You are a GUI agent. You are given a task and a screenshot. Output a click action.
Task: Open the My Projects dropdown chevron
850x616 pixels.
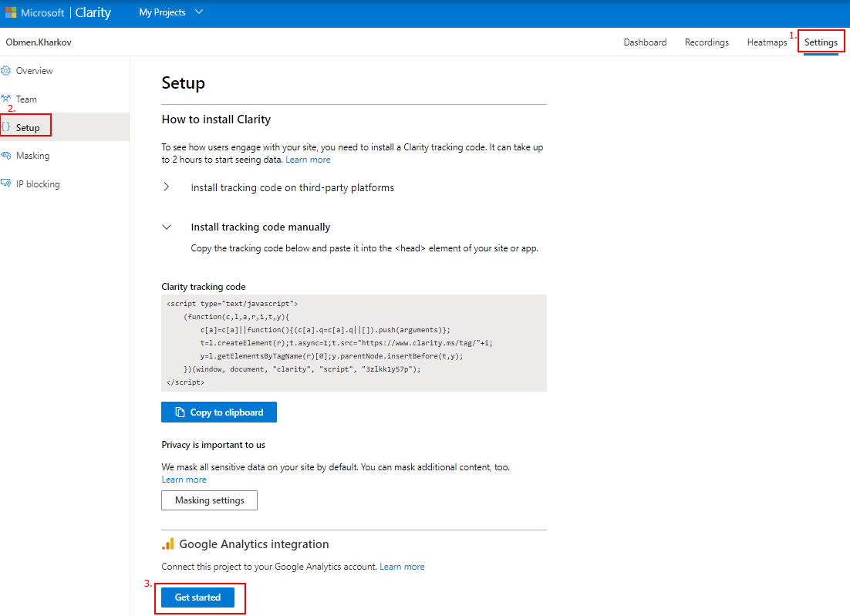pyautogui.click(x=199, y=12)
